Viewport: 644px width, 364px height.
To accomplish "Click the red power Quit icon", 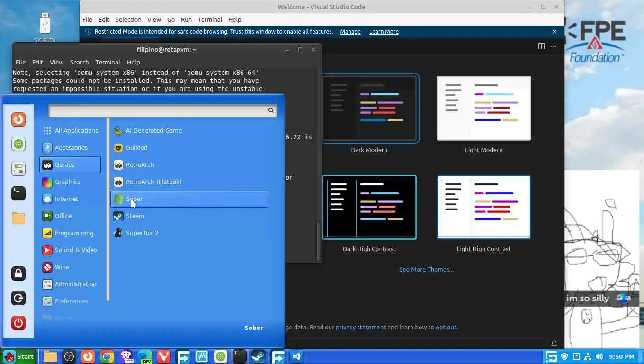I will click(x=18, y=323).
